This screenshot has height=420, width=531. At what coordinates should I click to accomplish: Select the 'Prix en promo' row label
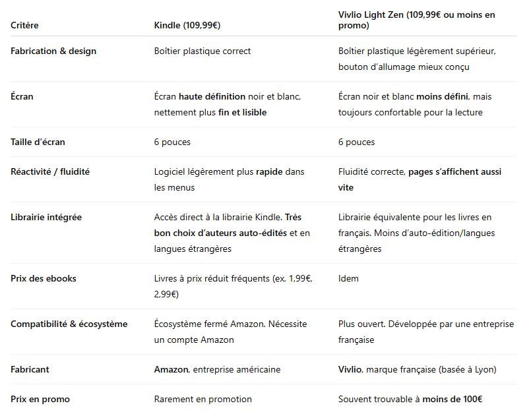click(40, 399)
